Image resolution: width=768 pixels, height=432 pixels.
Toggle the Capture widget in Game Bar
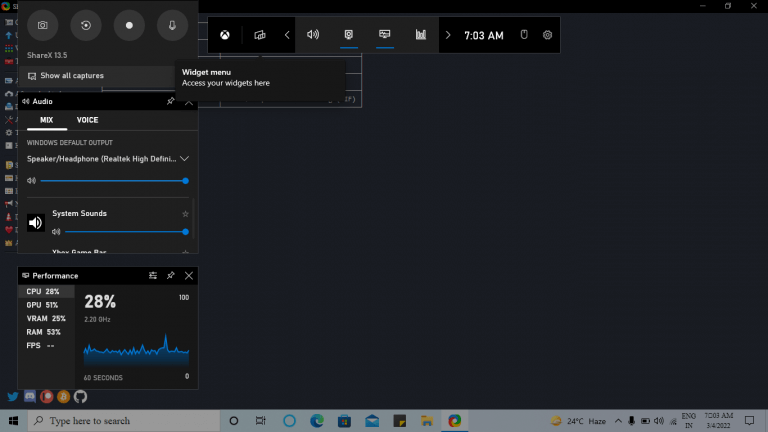click(x=349, y=35)
